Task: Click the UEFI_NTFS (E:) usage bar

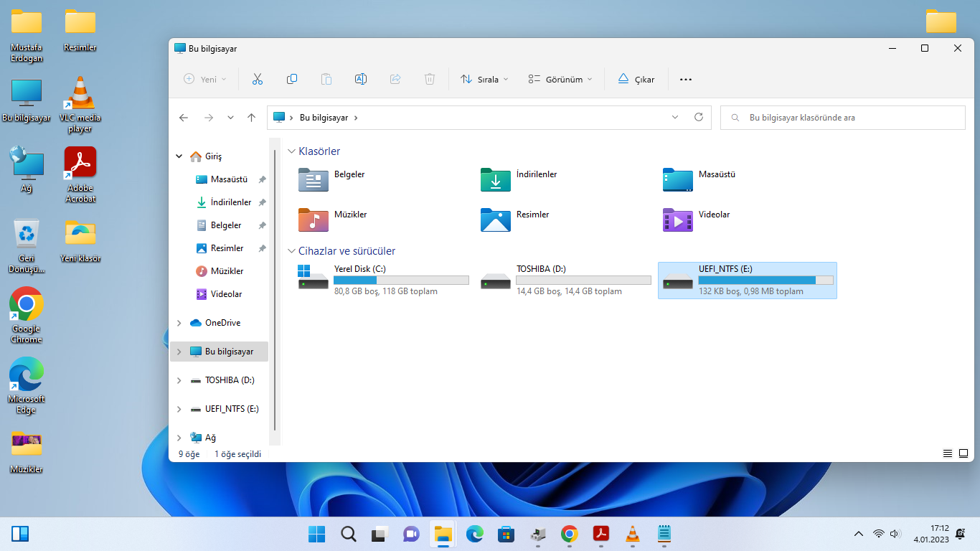Action: pyautogui.click(x=765, y=280)
